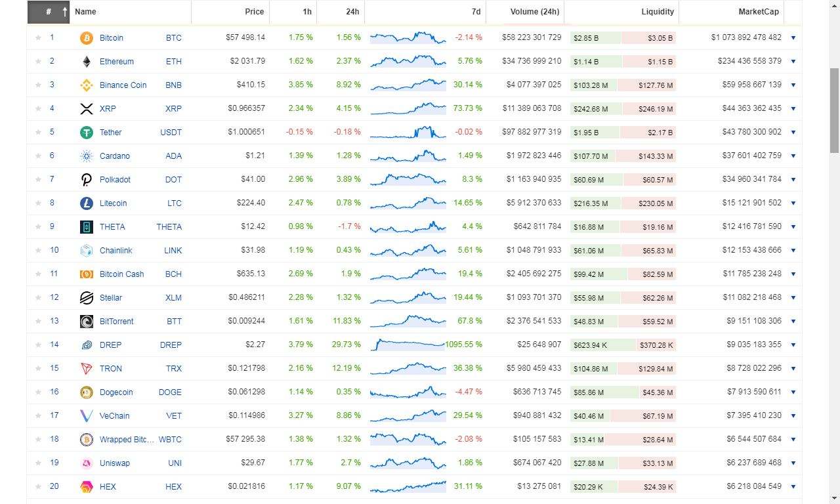The width and height of the screenshot is (840, 504).
Task: Expand the Chainlink row details arrow
Action: click(x=793, y=251)
